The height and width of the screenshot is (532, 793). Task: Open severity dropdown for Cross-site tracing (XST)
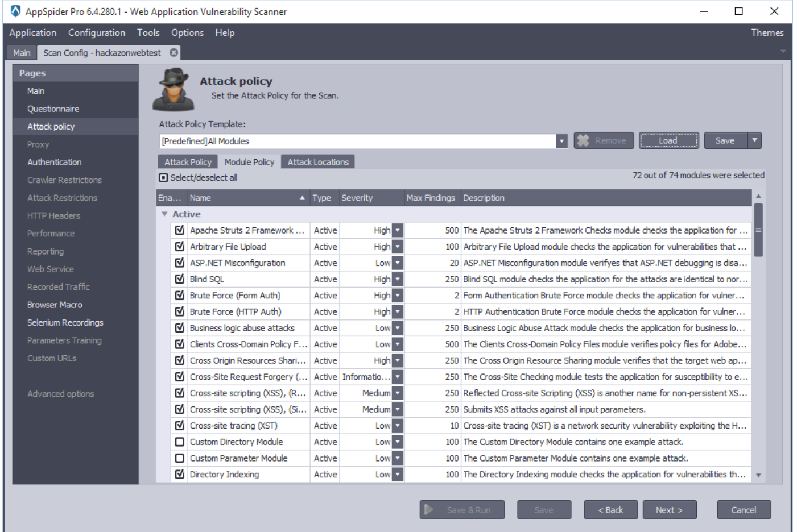click(x=398, y=425)
